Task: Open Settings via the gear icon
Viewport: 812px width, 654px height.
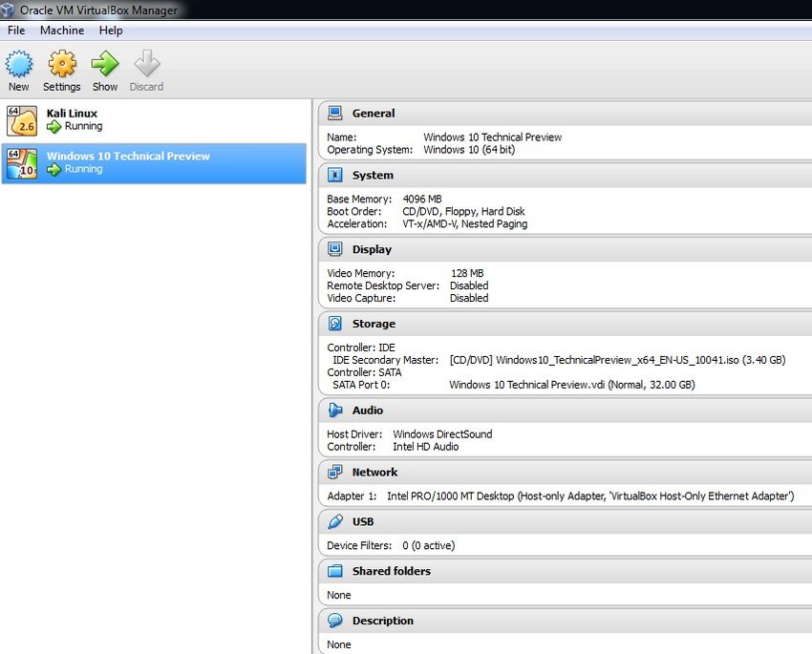Action: tap(62, 64)
